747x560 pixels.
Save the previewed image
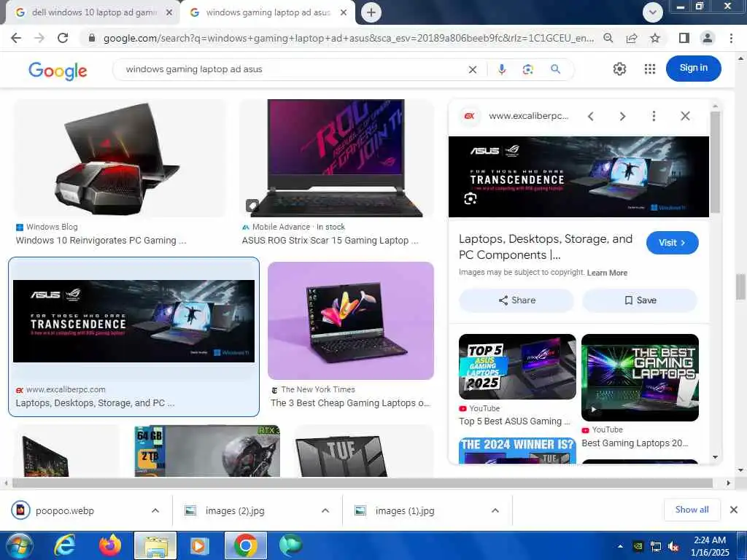tap(640, 300)
